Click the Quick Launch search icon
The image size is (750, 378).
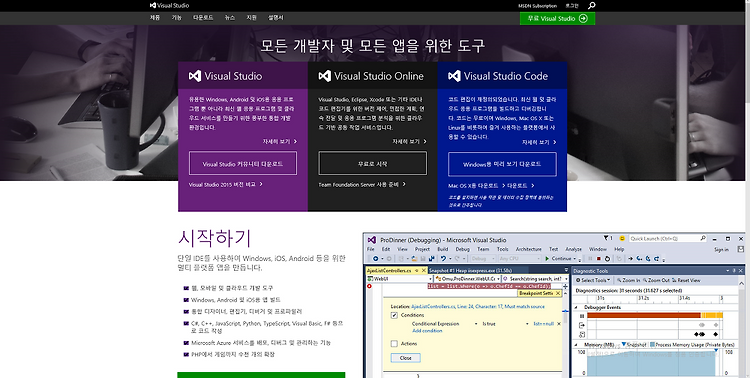click(x=703, y=238)
